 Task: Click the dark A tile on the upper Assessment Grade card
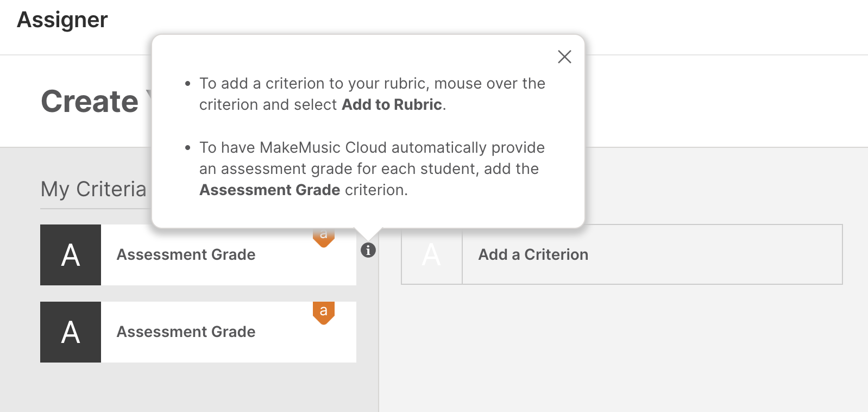coord(71,255)
